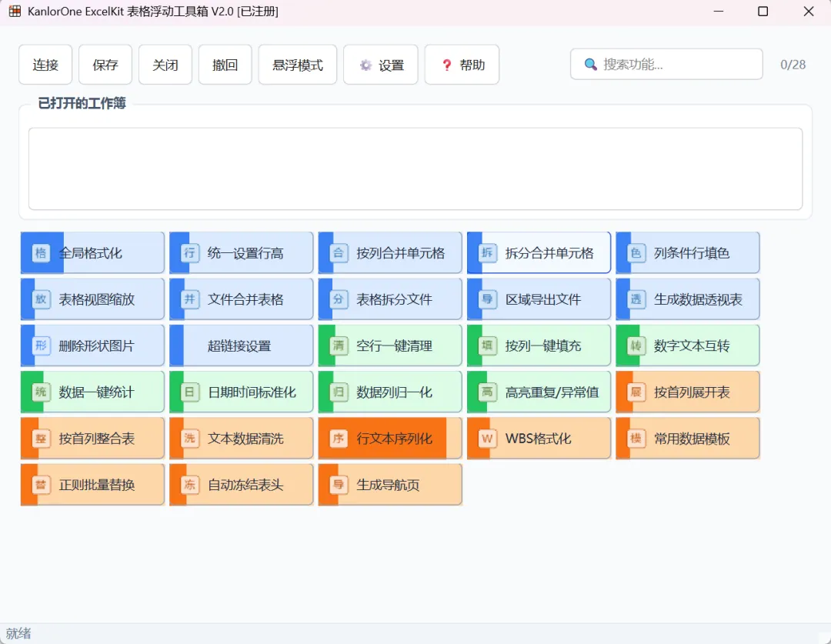Click the 拆 icon of 拆分合并单元格
Image resolution: width=831 pixels, height=644 pixels.
click(488, 253)
